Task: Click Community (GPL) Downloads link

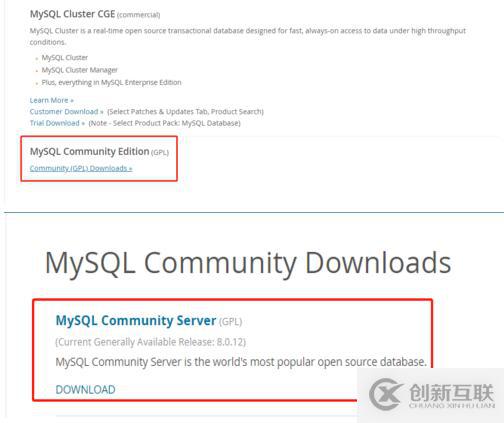Action: pyautogui.click(x=81, y=168)
